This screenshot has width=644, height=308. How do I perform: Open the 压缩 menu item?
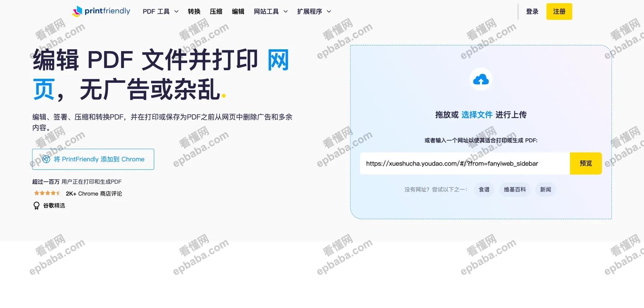216,12
